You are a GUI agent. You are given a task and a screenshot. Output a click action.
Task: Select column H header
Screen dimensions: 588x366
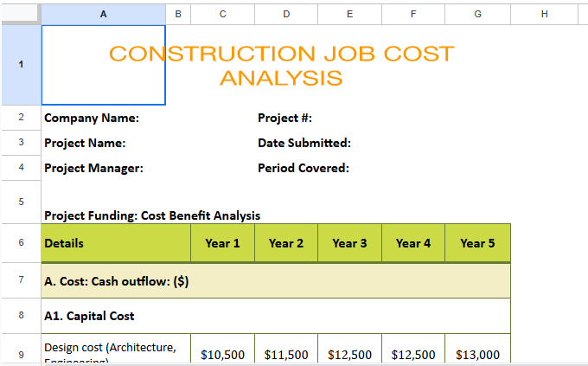[x=544, y=14]
